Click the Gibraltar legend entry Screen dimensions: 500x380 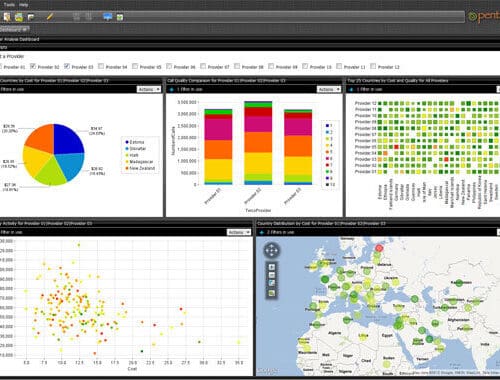136,149
